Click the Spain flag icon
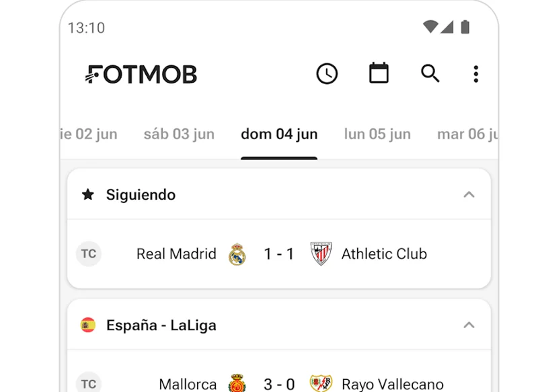 (x=88, y=325)
